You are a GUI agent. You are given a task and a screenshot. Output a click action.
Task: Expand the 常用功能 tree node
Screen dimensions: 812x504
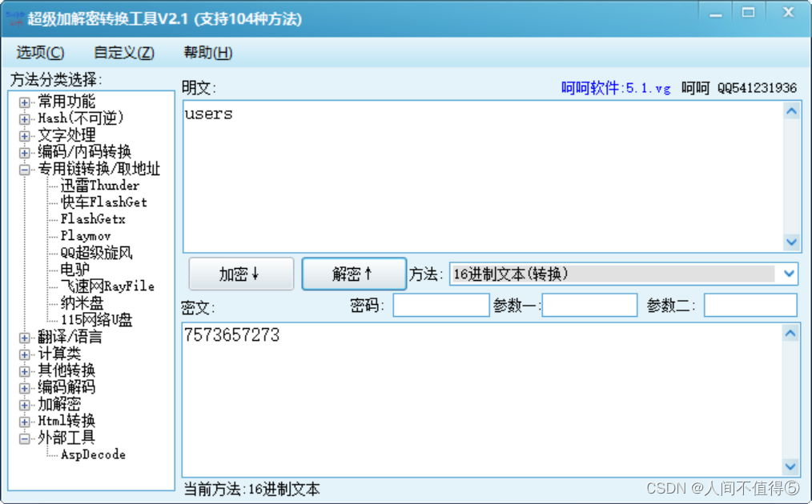coord(24,102)
